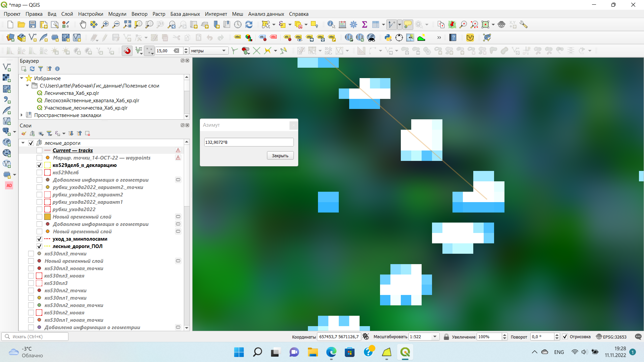Select the Pan Map hand tool
The width and height of the screenshot is (644, 362).
(x=83, y=24)
